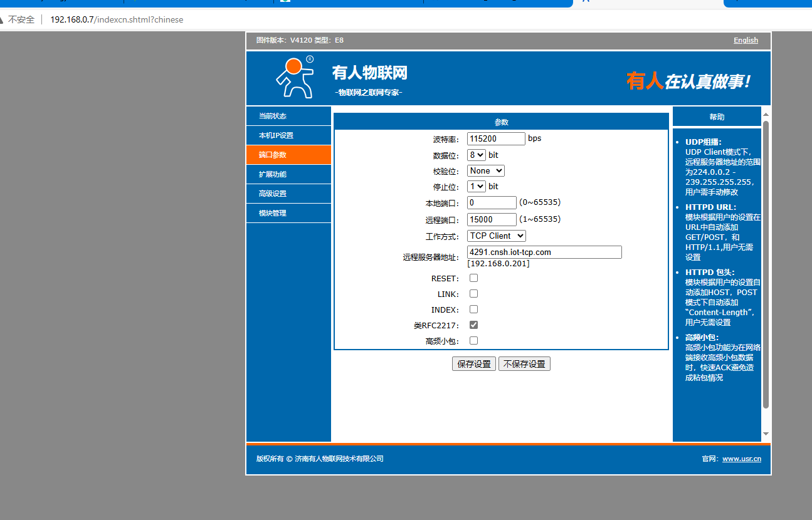Expand the 校验位 parity dropdown
812x520 pixels.
coord(485,170)
